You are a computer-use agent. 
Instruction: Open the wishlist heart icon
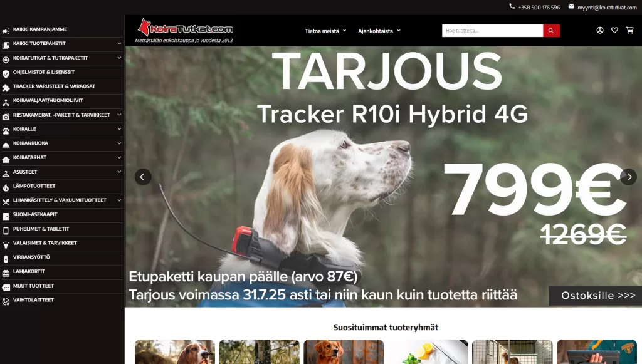pos(614,30)
